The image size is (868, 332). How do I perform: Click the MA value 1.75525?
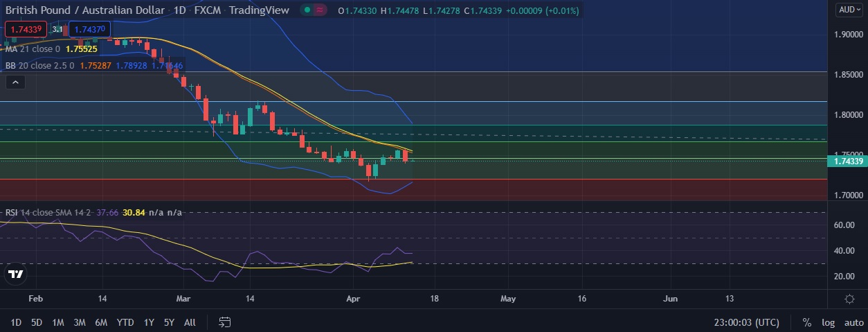tap(82, 49)
